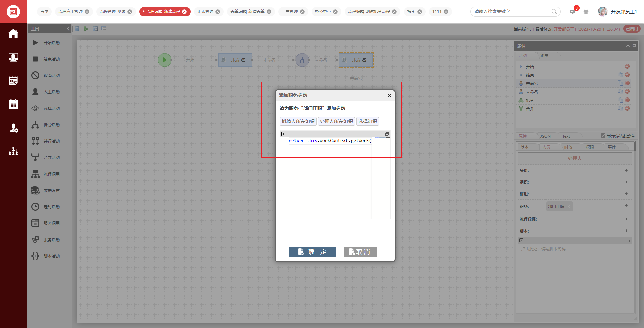
Task: Switch to the Text tab
Action: pyautogui.click(x=566, y=136)
